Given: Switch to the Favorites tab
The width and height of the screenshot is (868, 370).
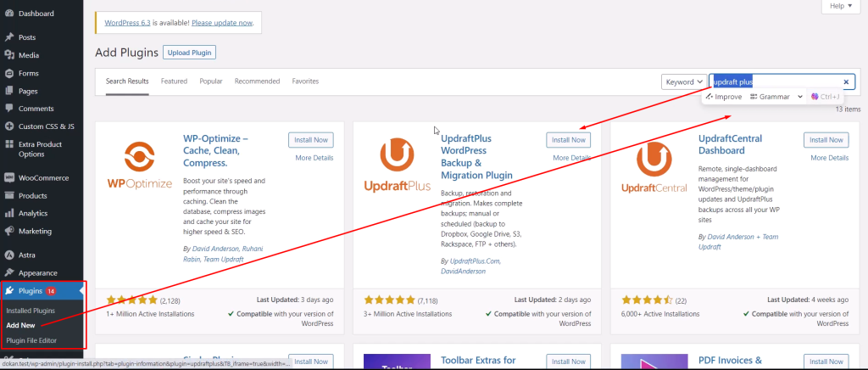Looking at the screenshot, I should [x=305, y=81].
